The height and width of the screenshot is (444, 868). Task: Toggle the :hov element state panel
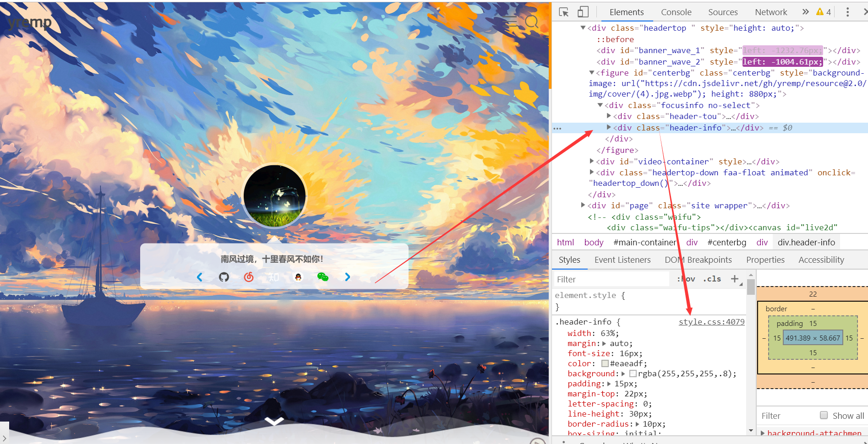point(686,279)
